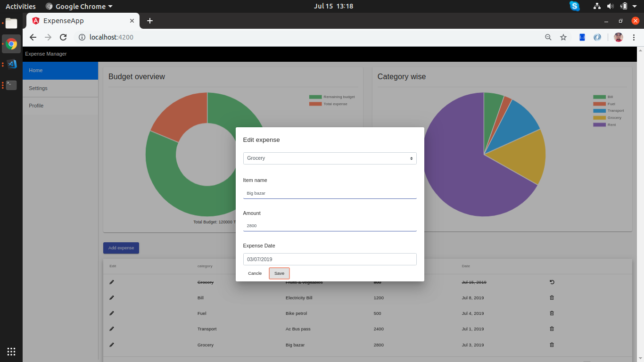Edit the Ac Bus pass entry using pencil icon
The width and height of the screenshot is (644, 362).
click(x=112, y=329)
